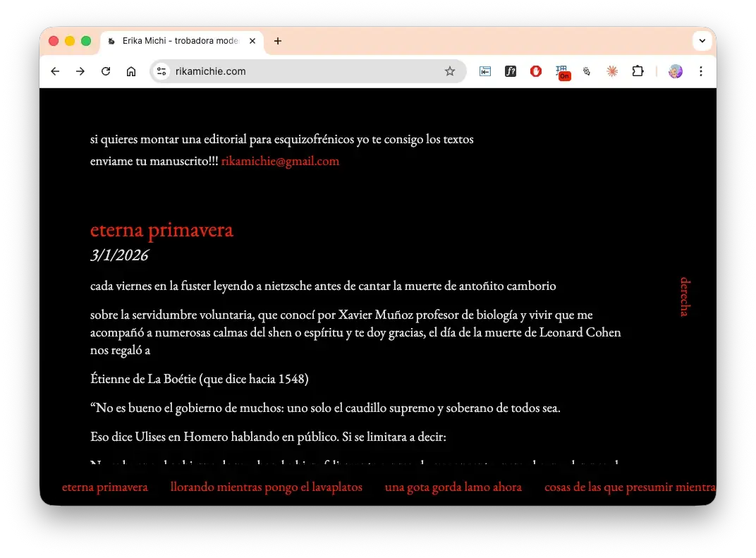The width and height of the screenshot is (756, 558).
Task: Open the sidebar panel extension icon
Action: point(485,71)
